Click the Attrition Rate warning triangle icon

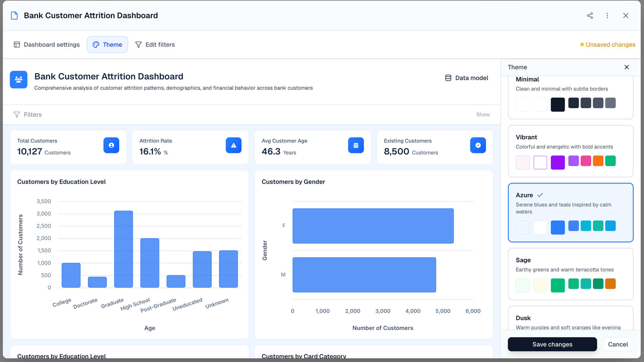pos(233,145)
